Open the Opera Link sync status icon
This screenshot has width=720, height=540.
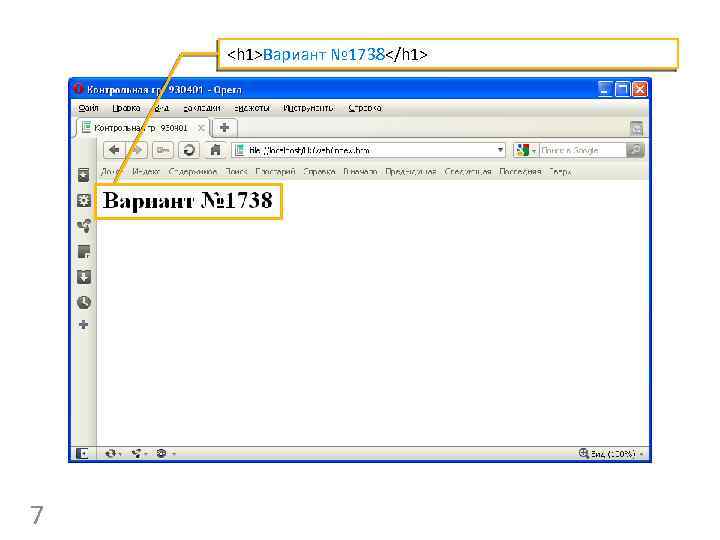tap(110, 454)
